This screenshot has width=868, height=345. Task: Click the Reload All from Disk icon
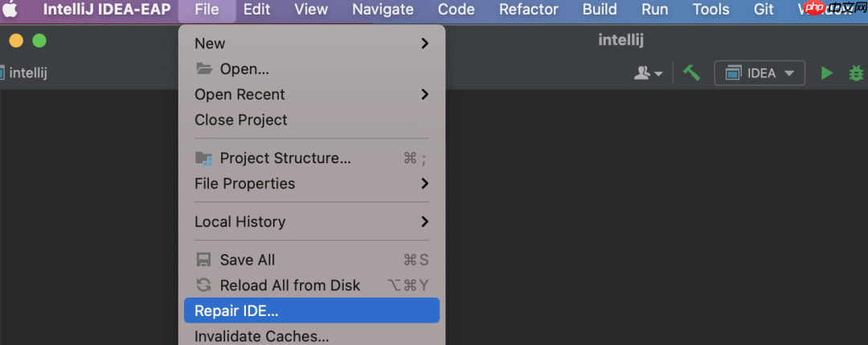[x=203, y=285]
